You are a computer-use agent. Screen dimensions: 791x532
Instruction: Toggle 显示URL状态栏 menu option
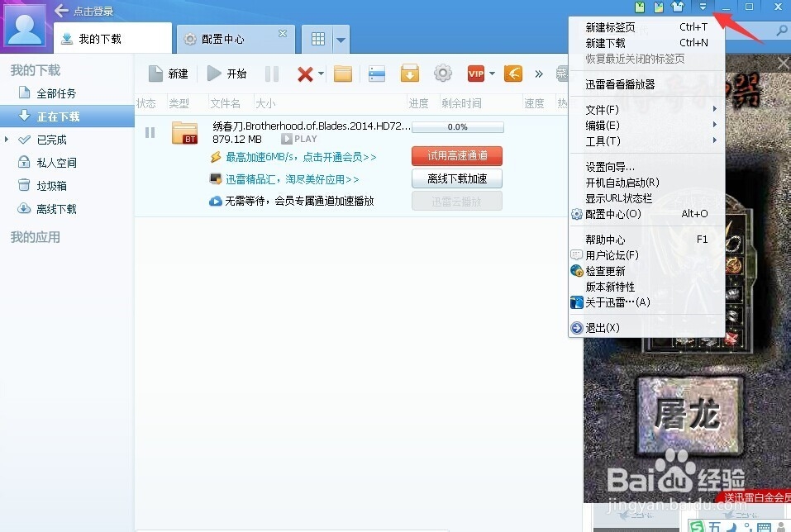(646, 198)
